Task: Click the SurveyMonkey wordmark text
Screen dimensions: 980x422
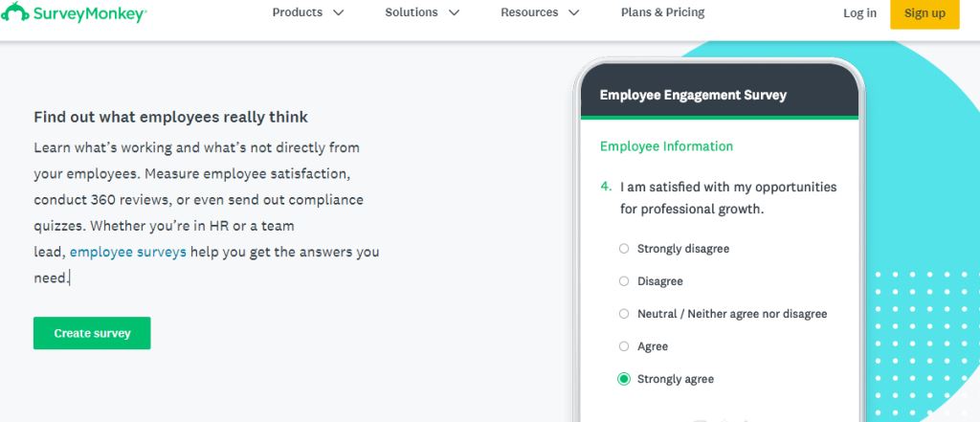Action: pos(87,13)
